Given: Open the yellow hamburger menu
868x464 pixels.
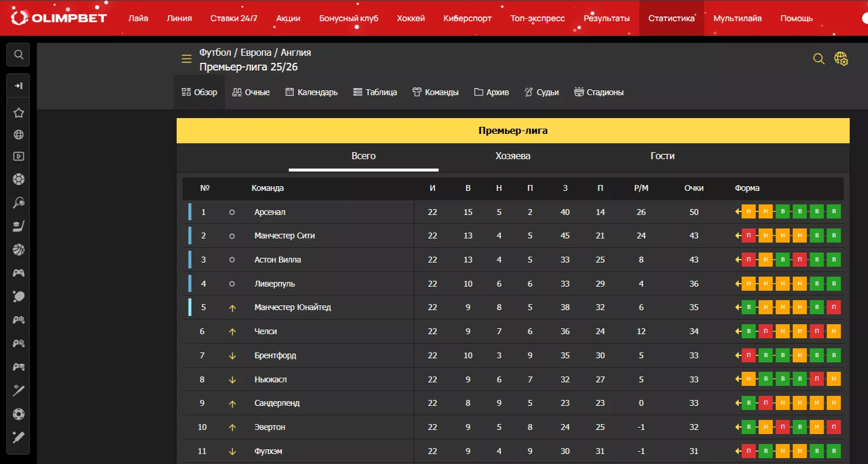Looking at the screenshot, I should pos(187,59).
